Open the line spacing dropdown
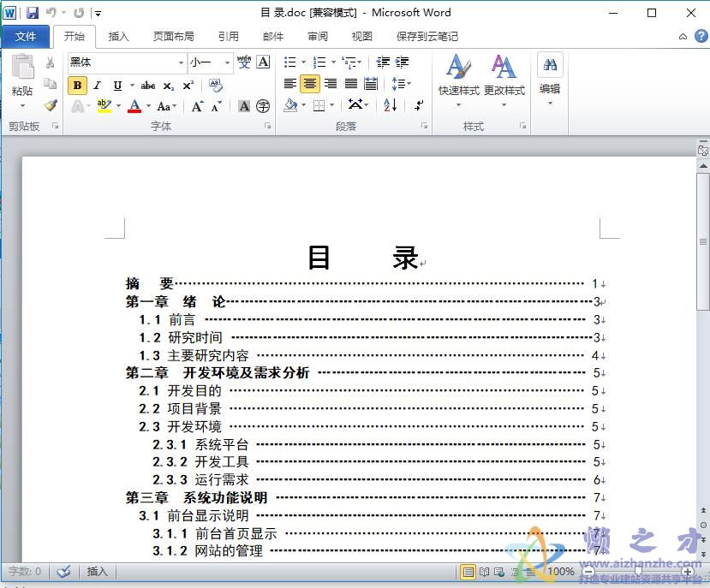Screen dimensions: 710x588 399,83
